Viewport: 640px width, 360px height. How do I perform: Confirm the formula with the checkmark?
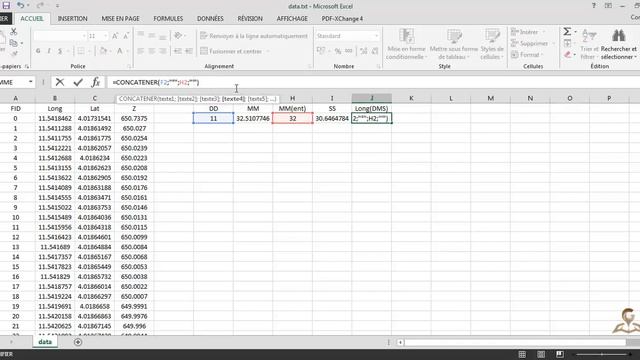78,82
